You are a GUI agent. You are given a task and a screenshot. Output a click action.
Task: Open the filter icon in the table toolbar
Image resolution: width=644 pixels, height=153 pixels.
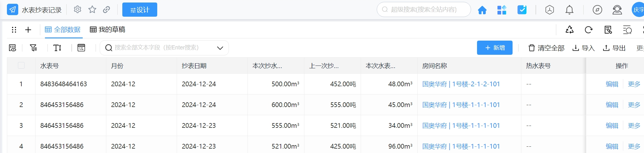pyautogui.click(x=33, y=48)
